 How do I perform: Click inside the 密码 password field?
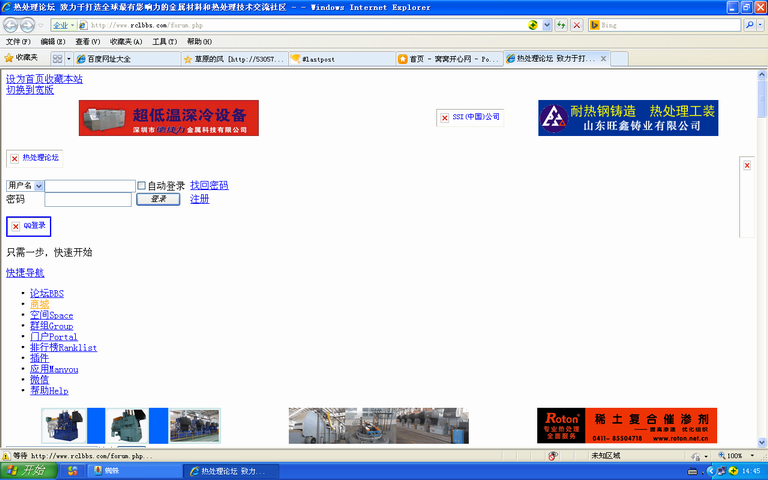(88, 199)
